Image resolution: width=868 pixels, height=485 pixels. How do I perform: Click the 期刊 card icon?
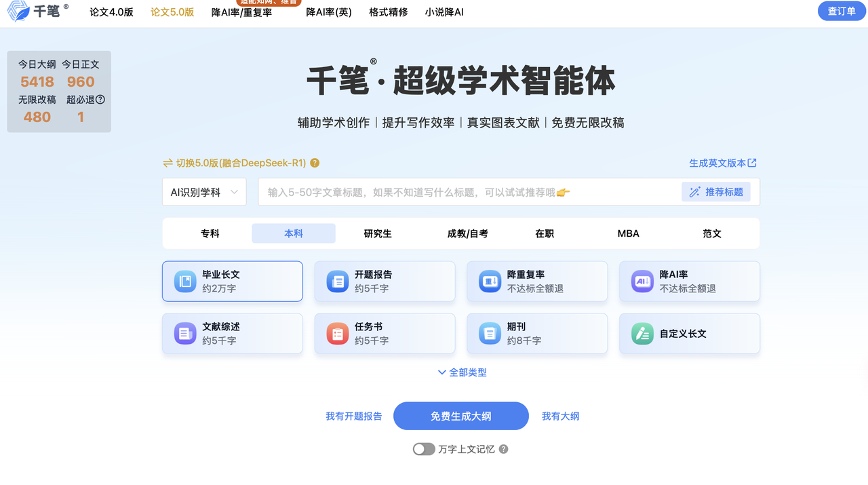coord(490,334)
